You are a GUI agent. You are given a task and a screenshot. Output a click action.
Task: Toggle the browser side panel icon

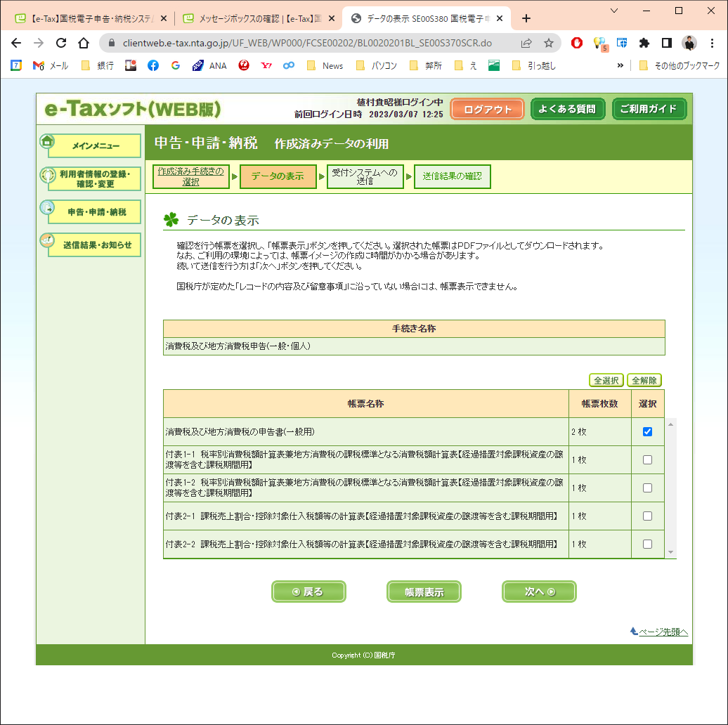[x=667, y=43]
